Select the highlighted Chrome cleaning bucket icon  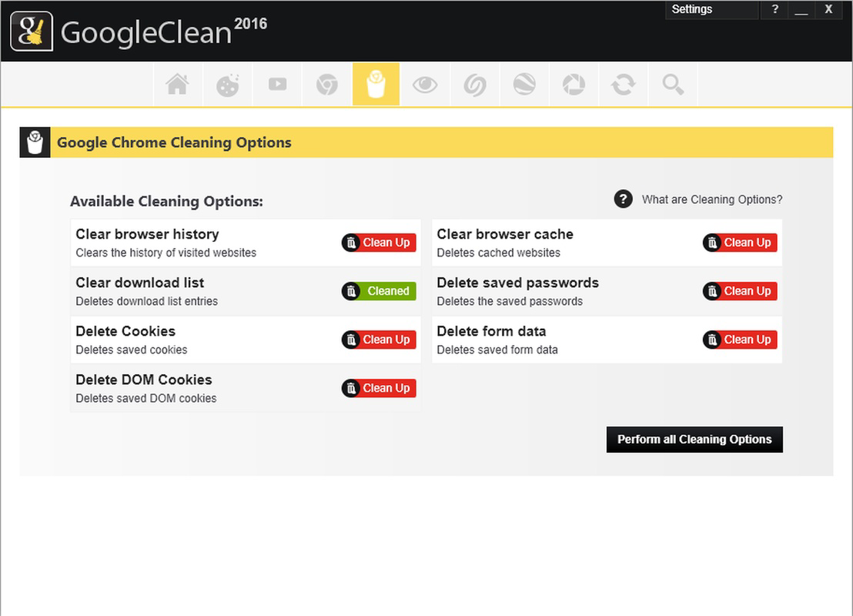point(376,85)
